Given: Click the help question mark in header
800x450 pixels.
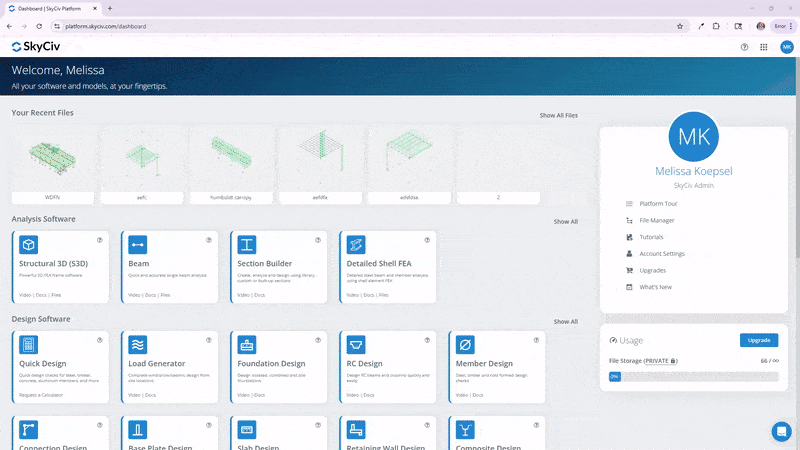Looking at the screenshot, I should pos(744,47).
